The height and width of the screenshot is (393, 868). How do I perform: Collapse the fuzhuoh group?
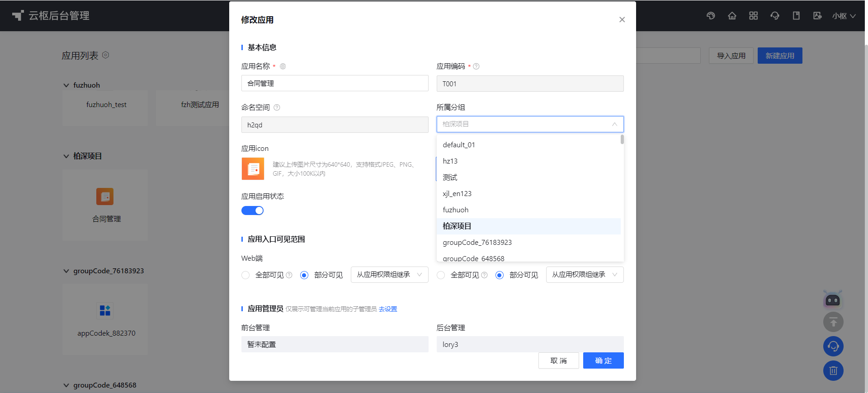(x=66, y=85)
